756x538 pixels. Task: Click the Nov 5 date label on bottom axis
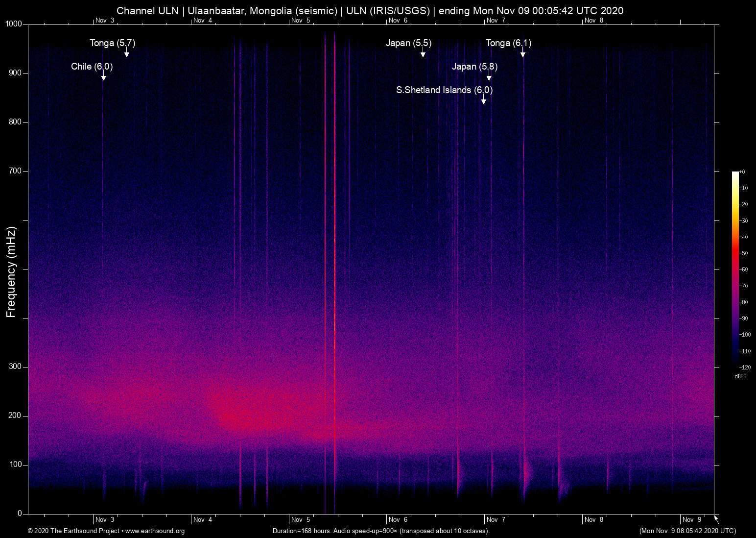[300, 519]
